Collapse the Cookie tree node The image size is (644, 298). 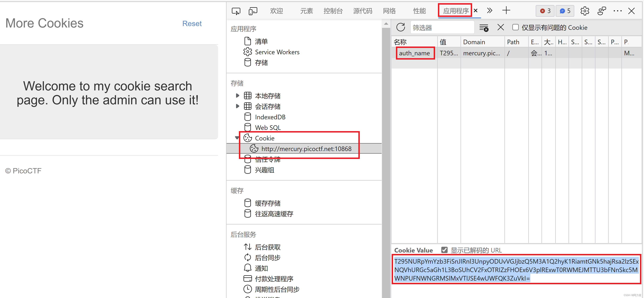pyautogui.click(x=237, y=138)
